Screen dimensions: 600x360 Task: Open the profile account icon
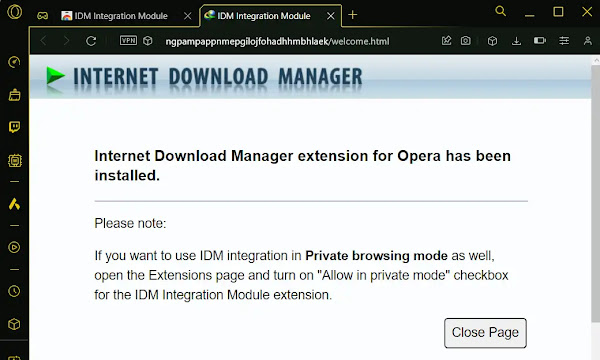588,41
